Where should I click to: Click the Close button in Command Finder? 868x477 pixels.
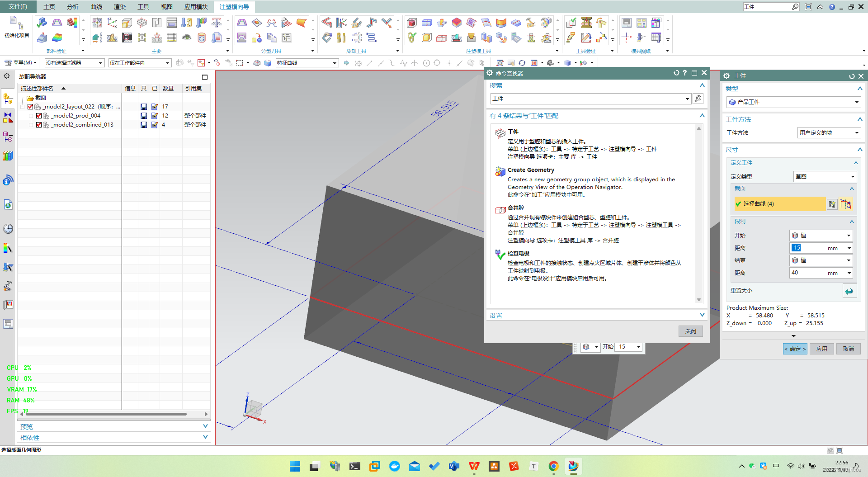point(690,331)
